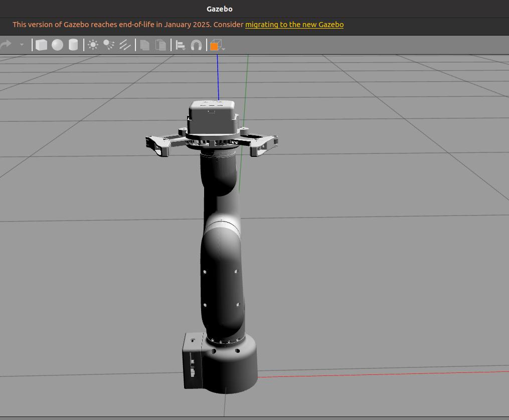Add a spot light source
Viewport: 509px width, 420px height.
tap(109, 45)
